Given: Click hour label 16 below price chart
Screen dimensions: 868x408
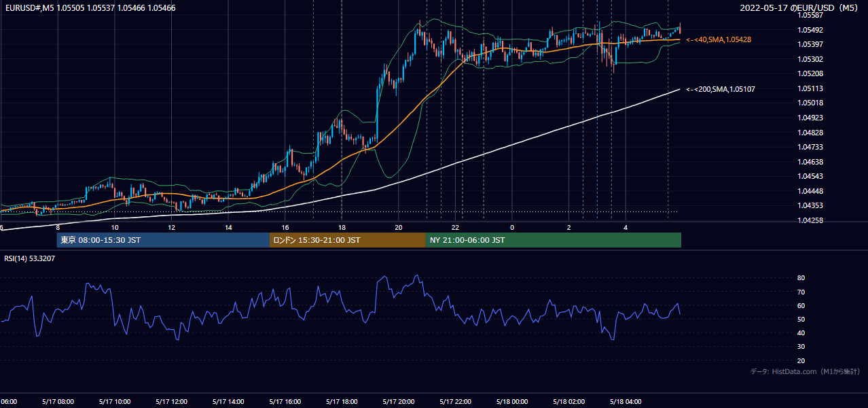Looking at the screenshot, I should click(x=285, y=227).
